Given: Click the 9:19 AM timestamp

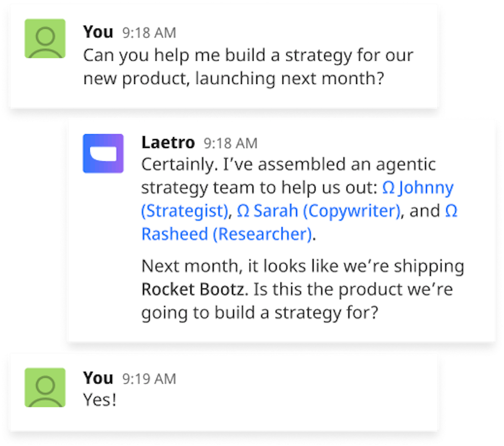Looking at the screenshot, I should pyautogui.click(x=149, y=379).
